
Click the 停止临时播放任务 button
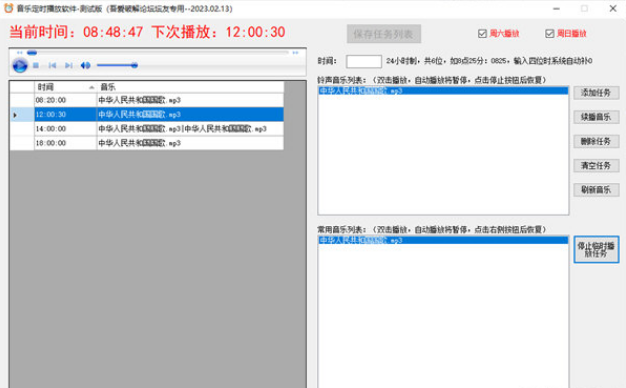click(596, 249)
